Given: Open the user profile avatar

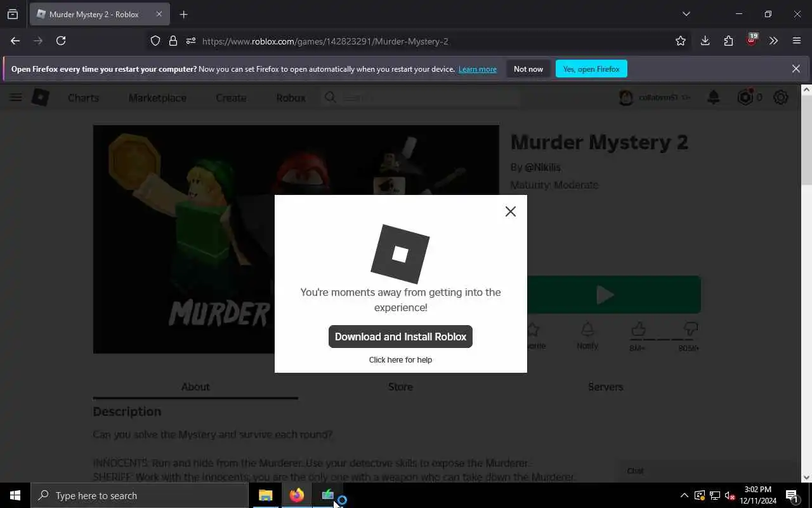Looking at the screenshot, I should 626,97.
